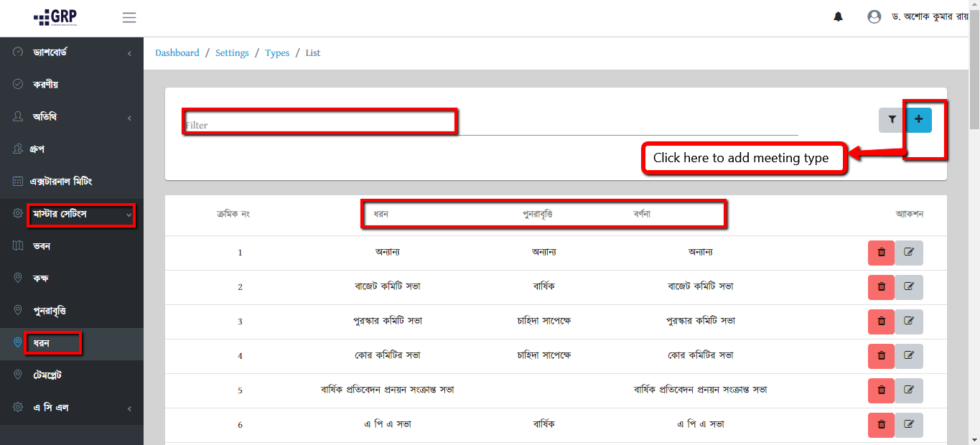Go to Dashboard breadcrumb link
The width and height of the screenshot is (980, 445).
point(177,53)
